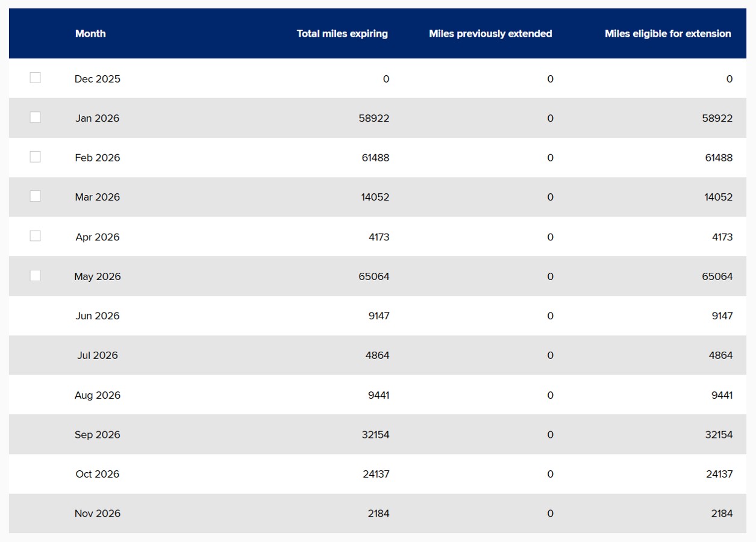Viewport: 756px width, 542px height.
Task: Click the Aug 2026 row label
Action: [98, 395]
